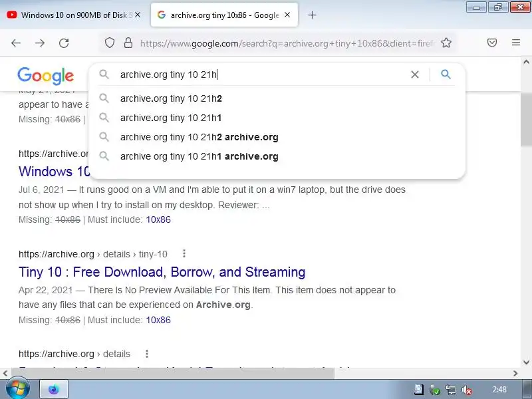
Task: Choose suggestion 'archive.org tiny 10 21h1'
Action: [277, 118]
